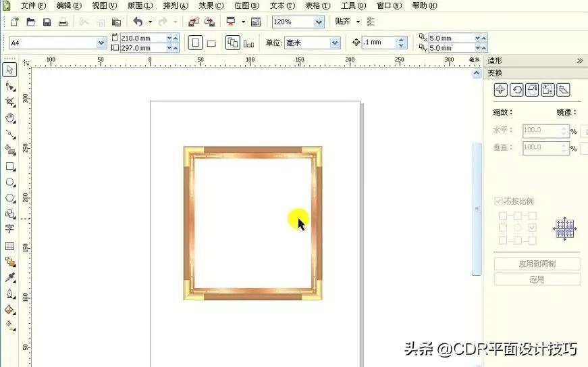This screenshot has height=367, width=588.
Task: Click the Export icon in toolbar
Action: coord(209,22)
